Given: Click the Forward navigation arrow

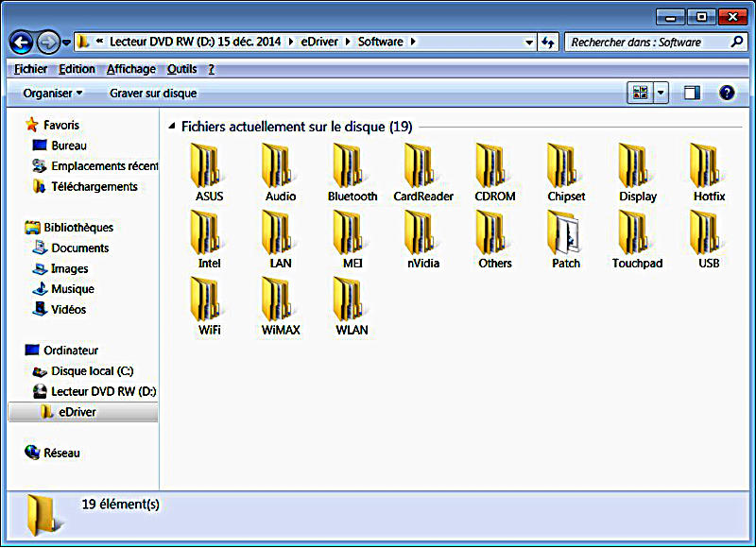Looking at the screenshot, I should pyautogui.click(x=48, y=43).
